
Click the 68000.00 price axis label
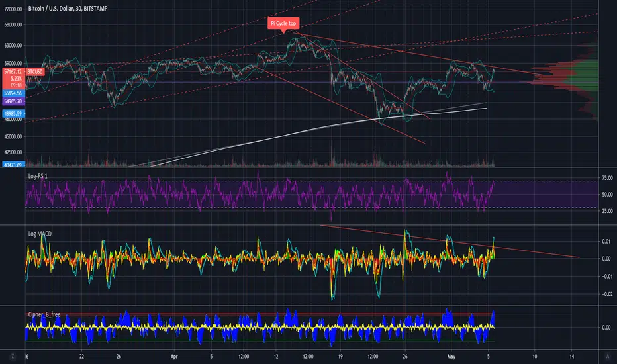pyautogui.click(x=13, y=24)
